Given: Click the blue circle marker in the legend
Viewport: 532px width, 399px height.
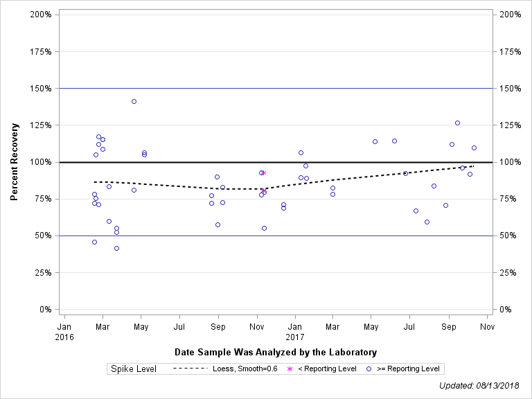Looking at the screenshot, I should point(369,369).
